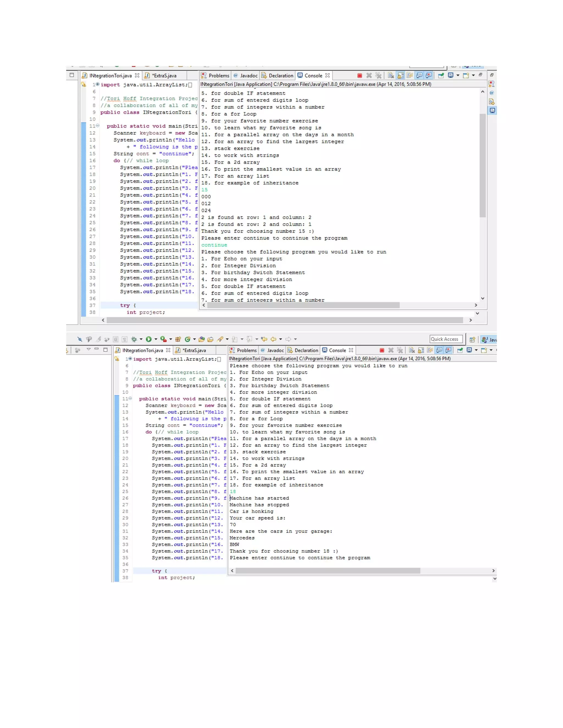The height and width of the screenshot is (728, 563).
Task: Click green Run button in lower toolbar
Action: point(149,339)
